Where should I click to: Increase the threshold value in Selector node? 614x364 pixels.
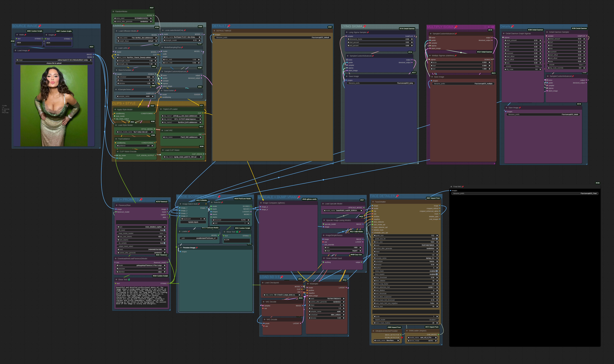248,220
